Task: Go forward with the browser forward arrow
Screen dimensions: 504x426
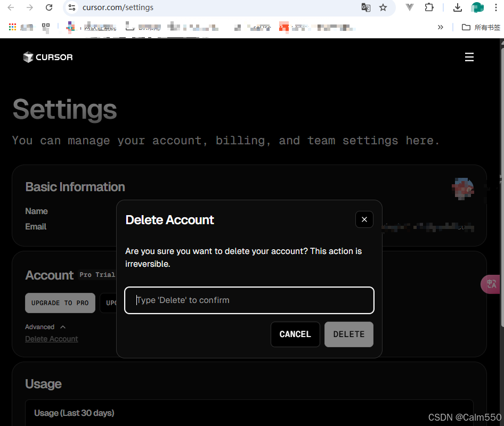Action: (30, 7)
